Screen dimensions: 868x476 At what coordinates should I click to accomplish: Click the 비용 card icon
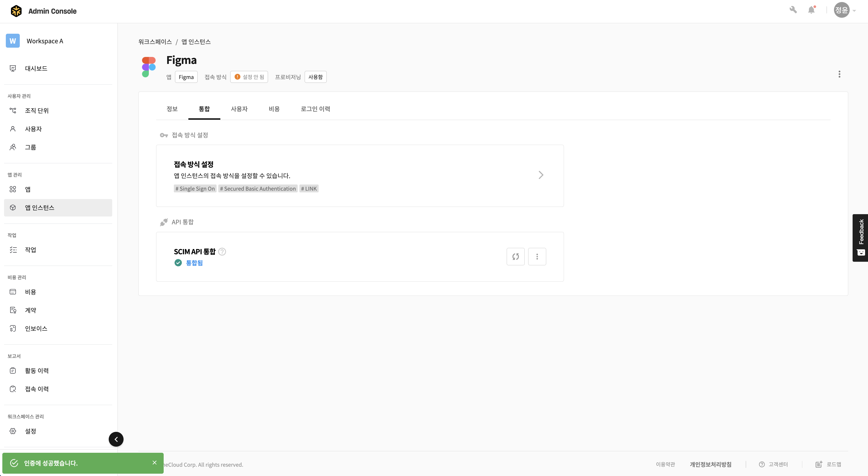point(13,292)
